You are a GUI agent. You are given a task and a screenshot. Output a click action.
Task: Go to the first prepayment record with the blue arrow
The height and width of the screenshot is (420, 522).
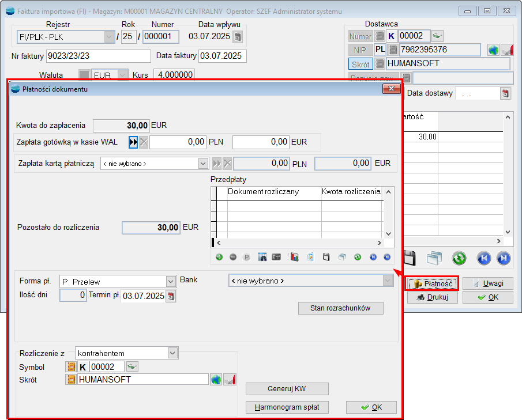click(373, 257)
